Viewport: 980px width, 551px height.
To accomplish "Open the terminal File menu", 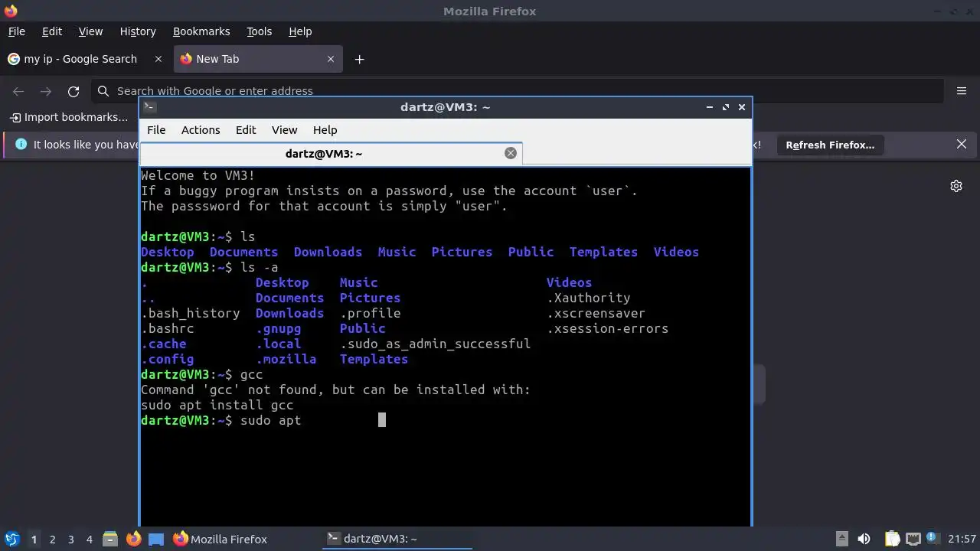I will coord(156,130).
